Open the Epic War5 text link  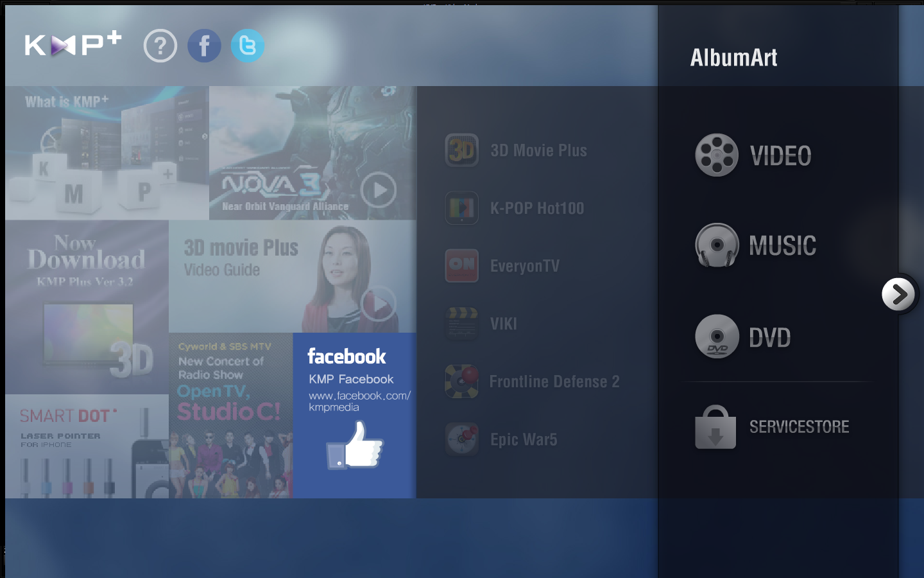point(524,439)
